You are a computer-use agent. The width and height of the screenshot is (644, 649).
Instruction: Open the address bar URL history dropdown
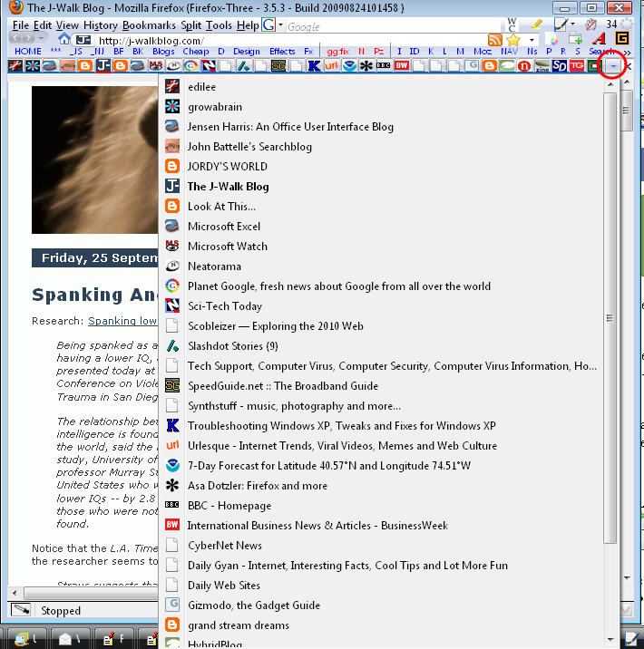point(532,40)
